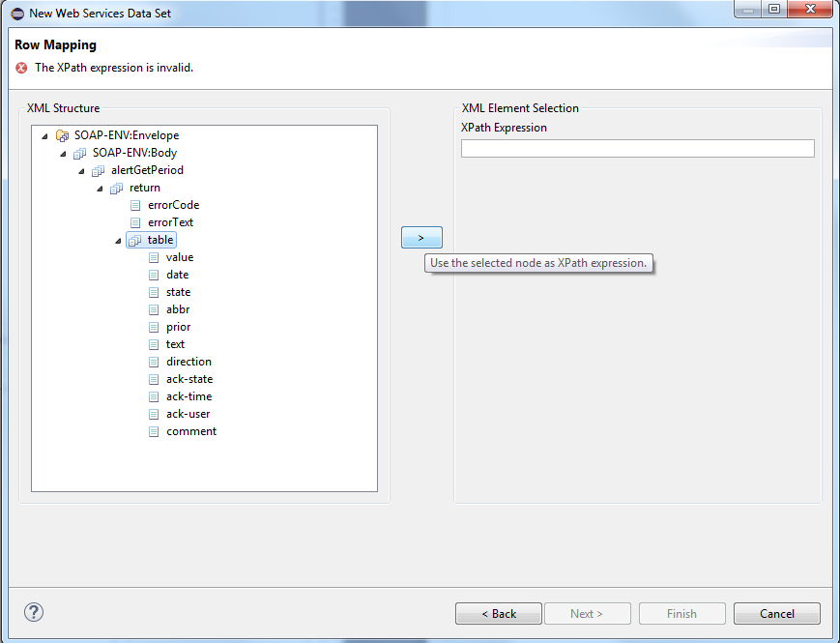Select the SOAP-ENV:Body label
Image resolution: width=840 pixels, height=643 pixels.
point(134,153)
